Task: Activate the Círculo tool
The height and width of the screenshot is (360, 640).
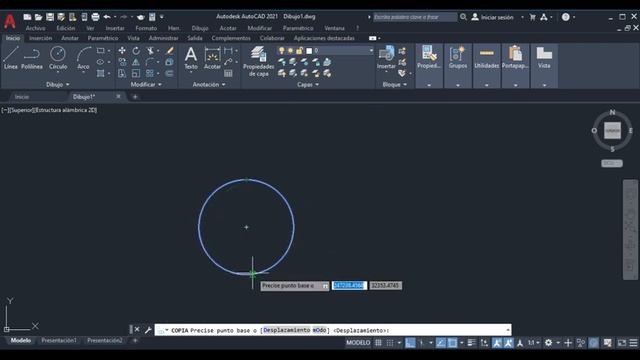Action: [58, 58]
